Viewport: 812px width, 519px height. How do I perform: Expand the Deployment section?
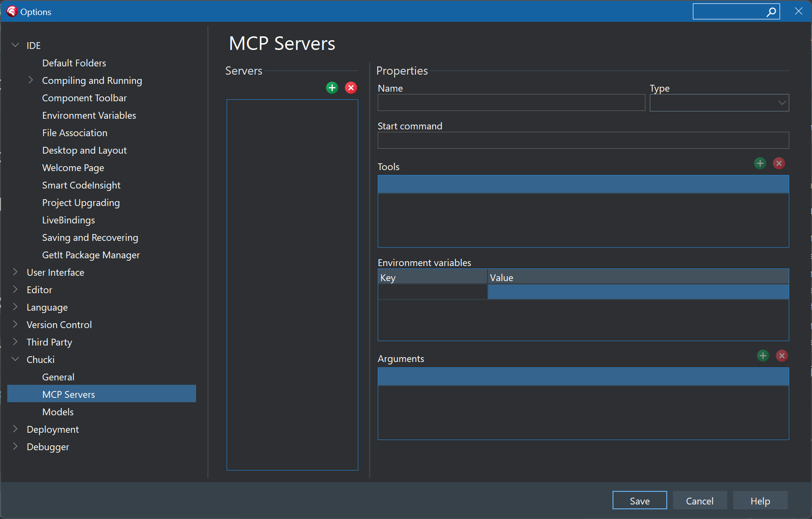point(15,429)
